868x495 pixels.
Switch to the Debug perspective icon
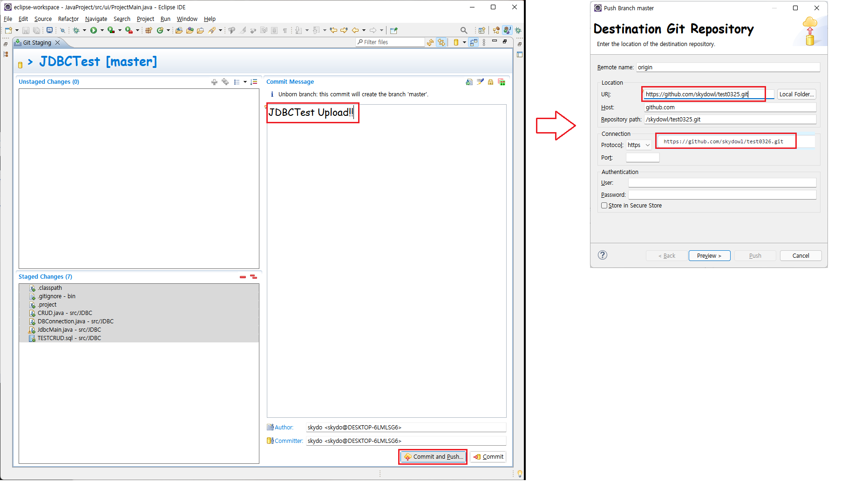(x=518, y=30)
